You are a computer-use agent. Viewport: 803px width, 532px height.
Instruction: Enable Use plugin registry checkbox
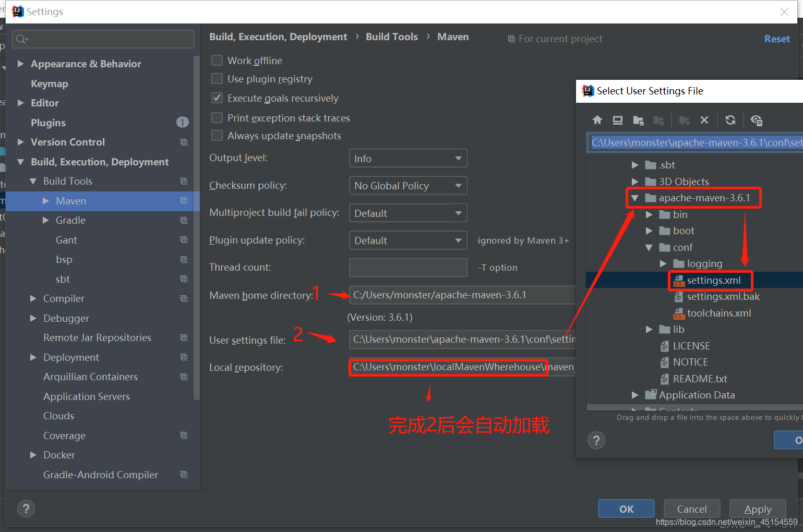217,79
